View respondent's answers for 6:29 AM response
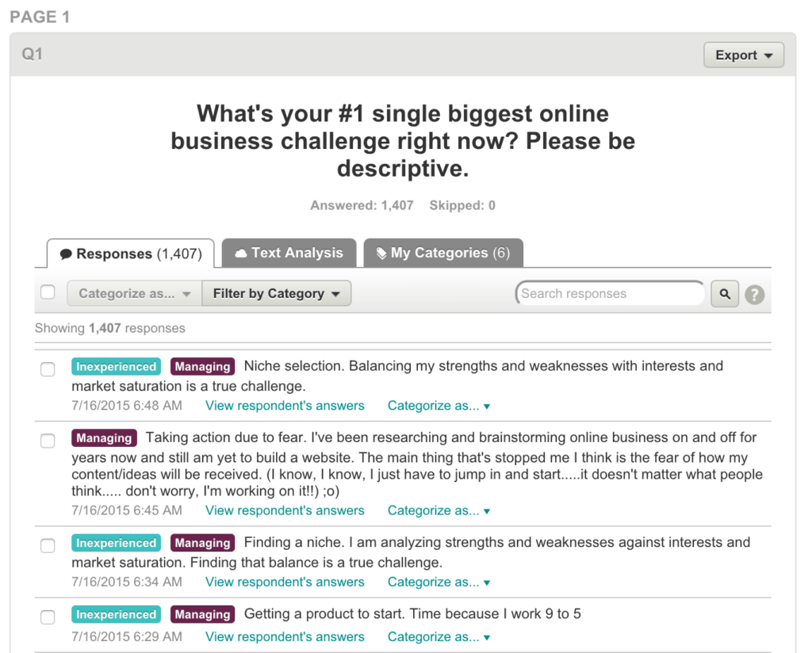 click(285, 637)
